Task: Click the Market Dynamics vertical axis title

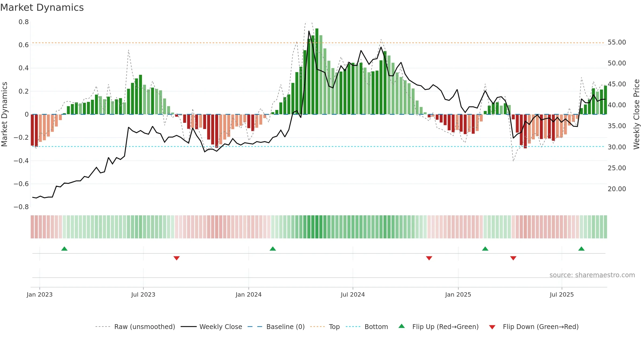Action: click(4, 114)
